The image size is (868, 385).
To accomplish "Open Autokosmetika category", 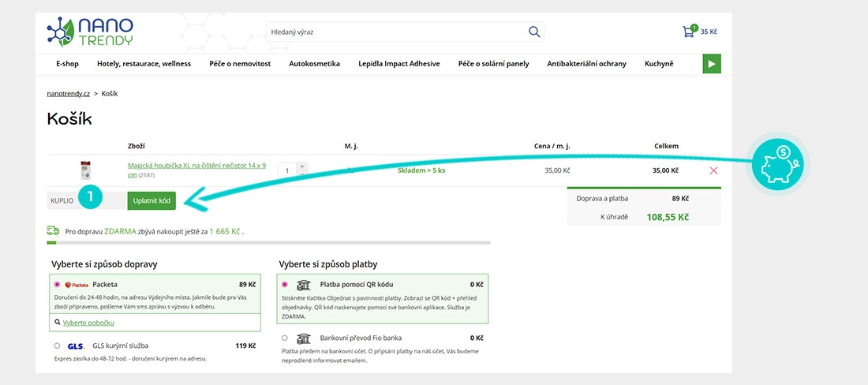I will pos(314,64).
